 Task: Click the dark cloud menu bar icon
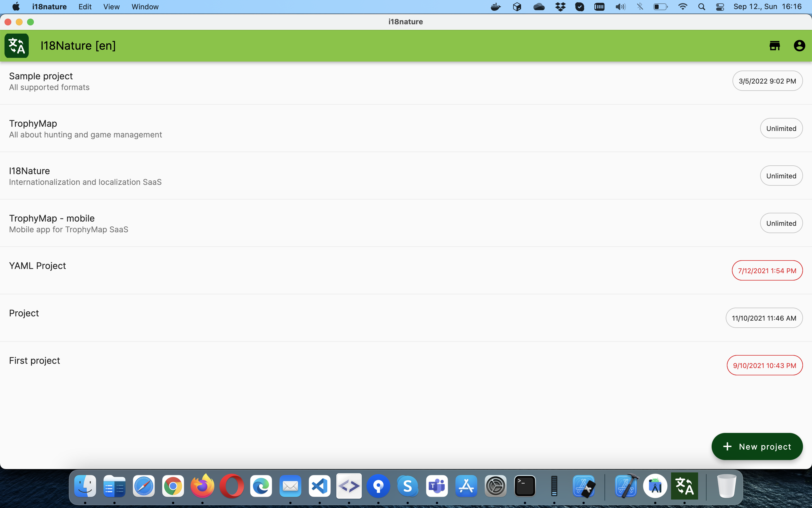pos(539,7)
